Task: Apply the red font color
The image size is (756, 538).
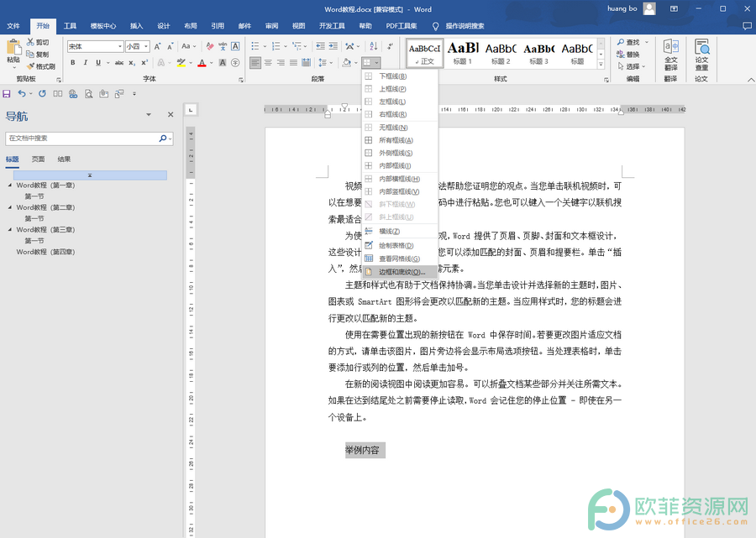Action: (202, 63)
